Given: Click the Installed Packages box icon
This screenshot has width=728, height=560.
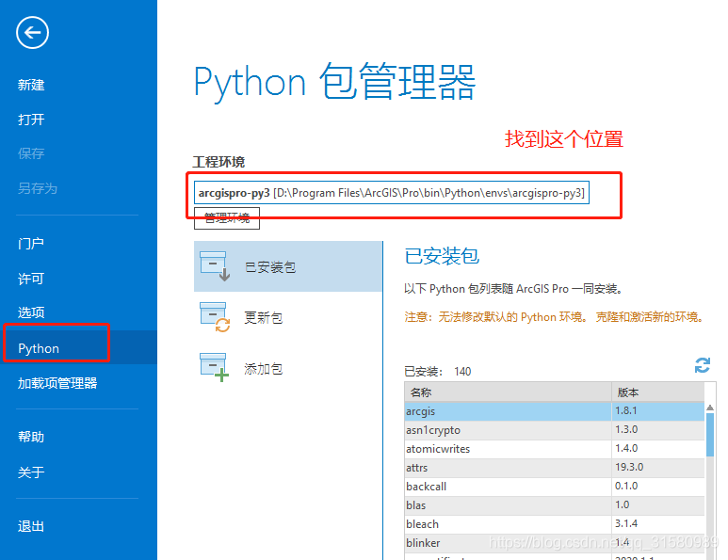Looking at the screenshot, I should click(215, 266).
